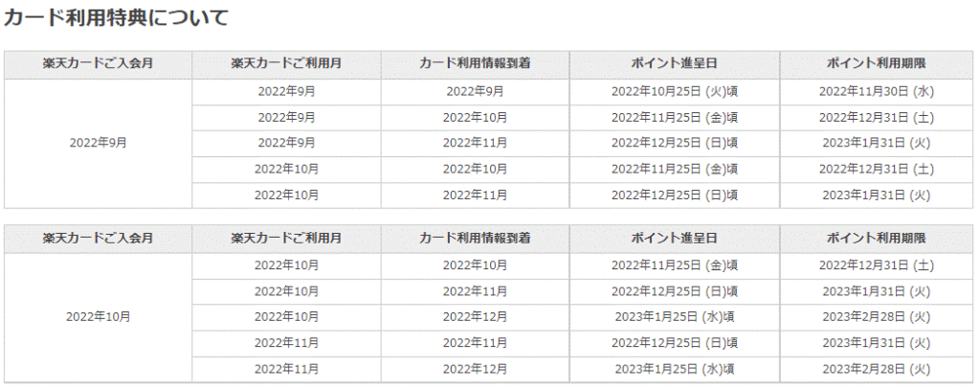Screen dimensions: 980x390
Task: Select the 2022年10月25日(火)頃 point grant cell
Action: pos(674,91)
